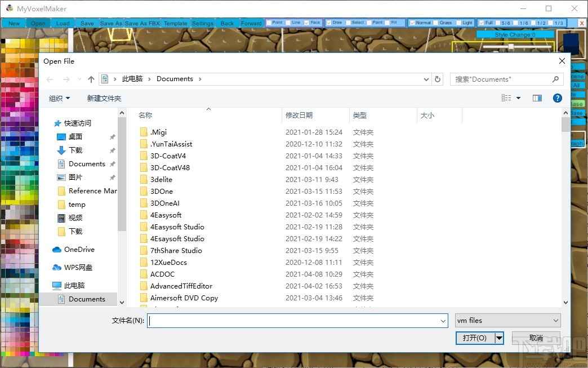Open Help in the file dialog
Screen dimensions: 588x368
pyautogui.click(x=557, y=97)
